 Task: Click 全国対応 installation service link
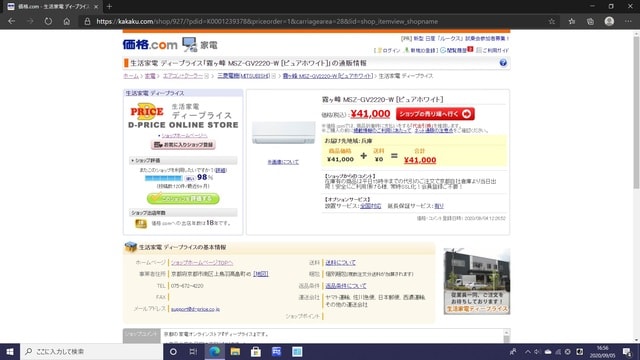(x=370, y=206)
